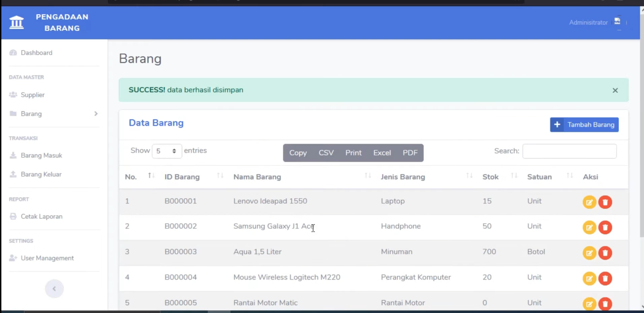
Task: Open User Management settings
Action: click(47, 258)
